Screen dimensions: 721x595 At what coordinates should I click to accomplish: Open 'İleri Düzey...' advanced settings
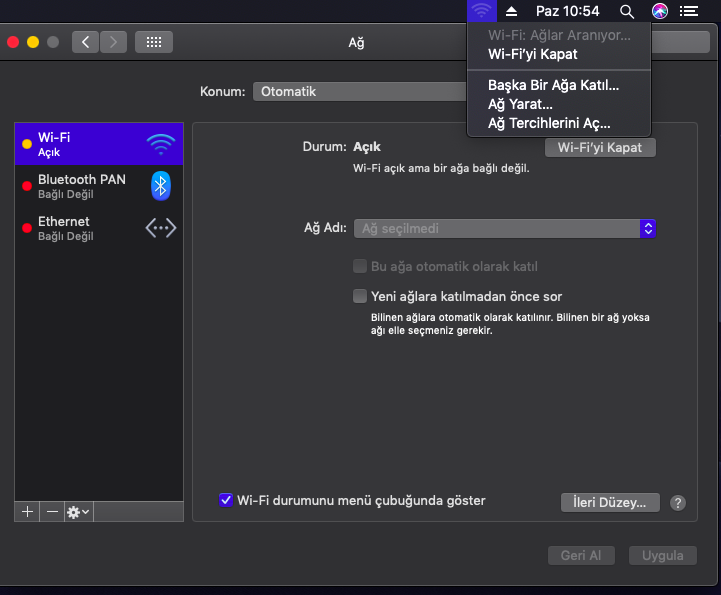[x=610, y=502]
